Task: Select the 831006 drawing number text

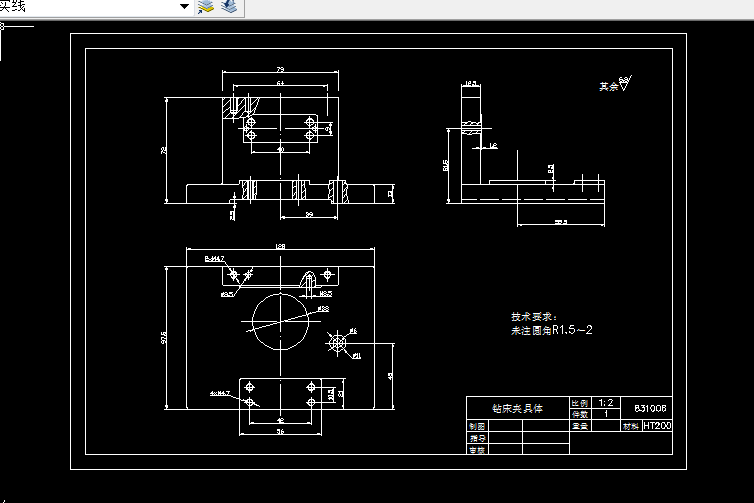Action: [650, 408]
